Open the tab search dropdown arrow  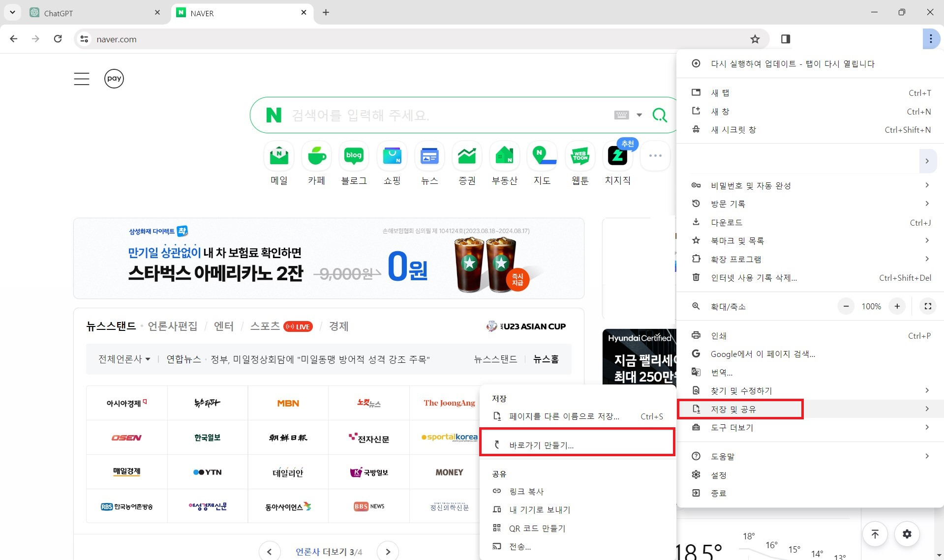(x=12, y=12)
